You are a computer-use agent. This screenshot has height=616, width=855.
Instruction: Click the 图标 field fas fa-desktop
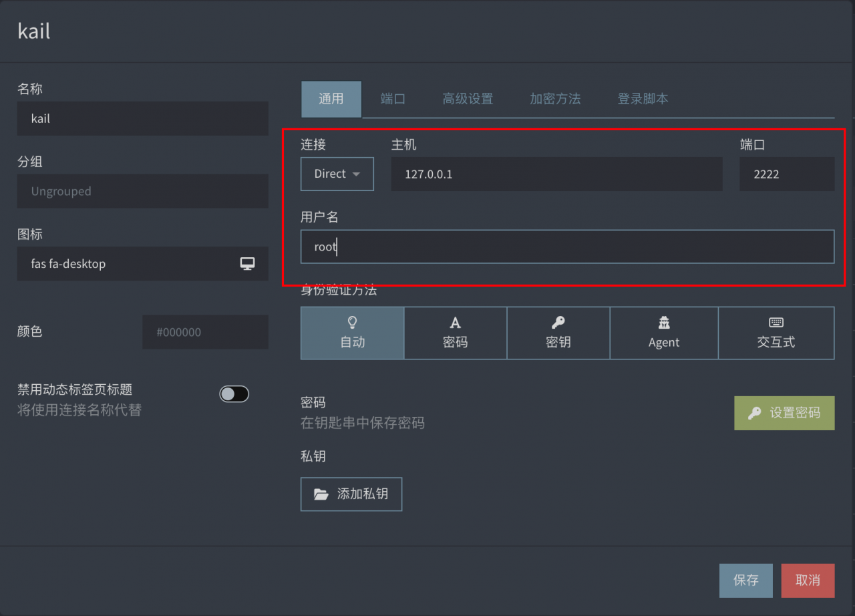[x=143, y=264]
